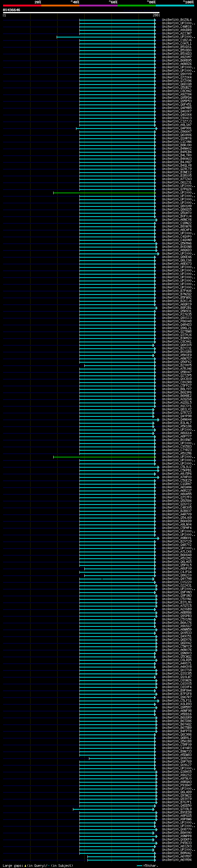Image resolution: width=197 pixels, height=868 pixels.
Task: Select hit label UniRef100_A5X2M2
Action: click(x=177, y=558)
